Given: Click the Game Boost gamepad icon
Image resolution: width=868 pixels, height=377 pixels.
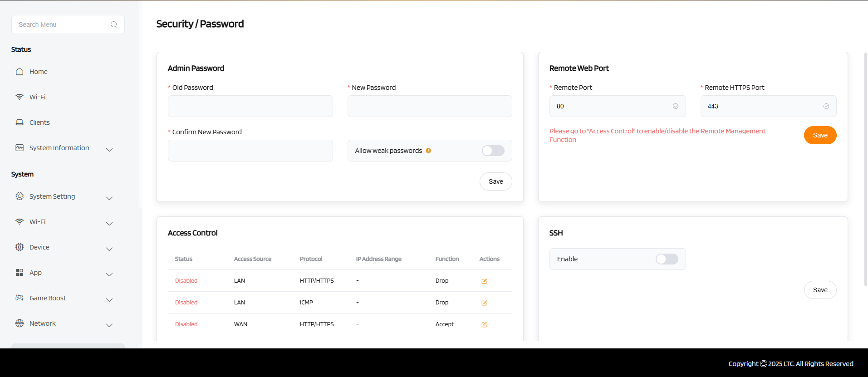Looking at the screenshot, I should click(x=20, y=298).
